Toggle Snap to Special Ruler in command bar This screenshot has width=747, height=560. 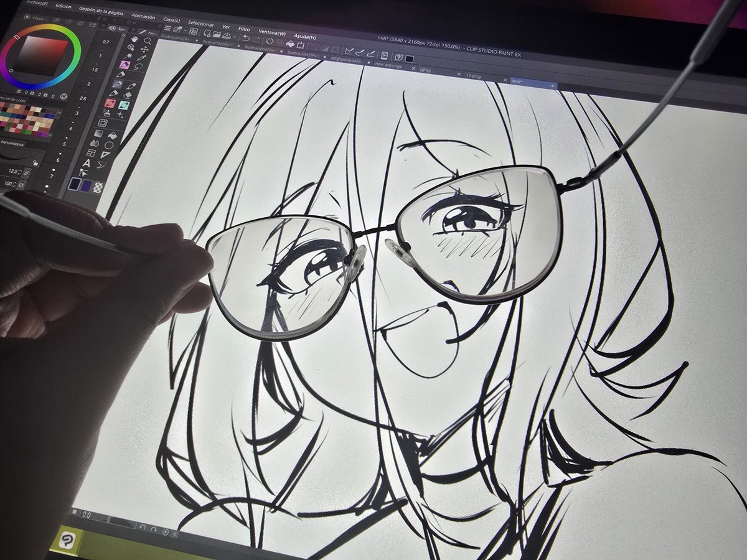tap(360, 52)
